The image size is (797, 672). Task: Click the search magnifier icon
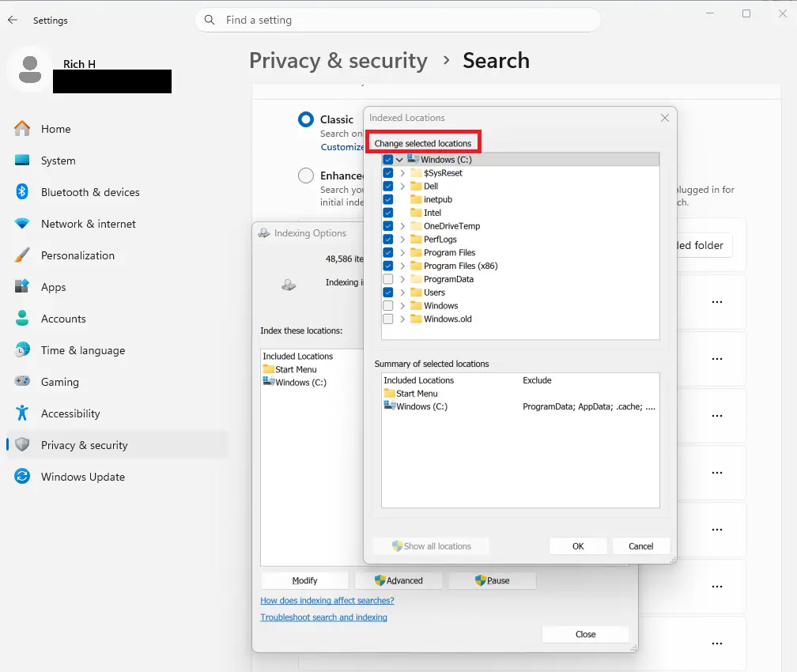(210, 20)
